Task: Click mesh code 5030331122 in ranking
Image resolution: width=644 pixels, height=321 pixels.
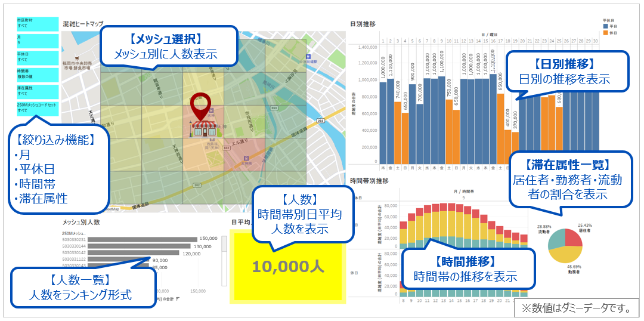Action: click(73, 260)
